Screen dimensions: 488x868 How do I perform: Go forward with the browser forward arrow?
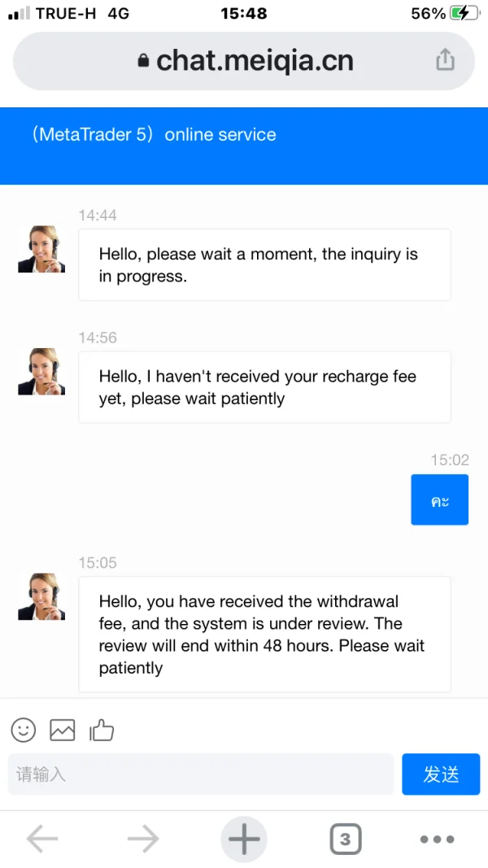pos(143,839)
